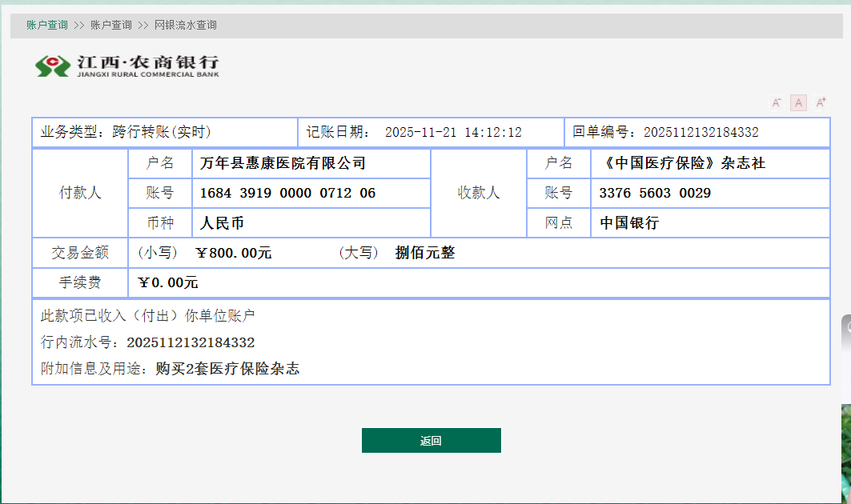The height and width of the screenshot is (504, 851).
Task: Go to the second 账户查询 breadcrumb item
Action: [111, 26]
